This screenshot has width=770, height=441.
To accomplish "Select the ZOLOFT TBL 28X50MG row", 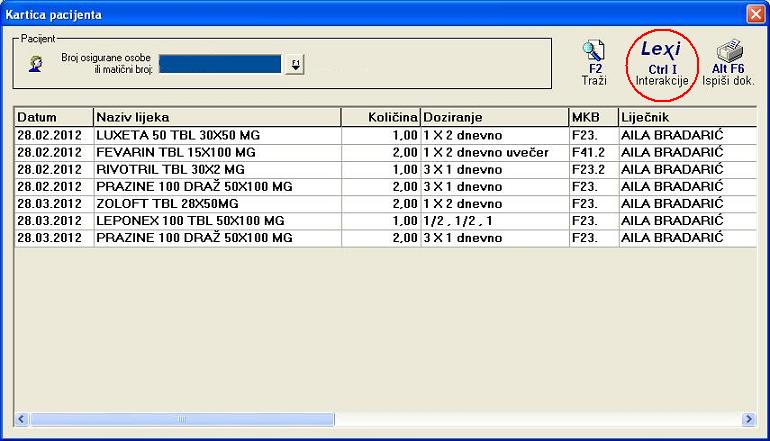I will coord(385,204).
